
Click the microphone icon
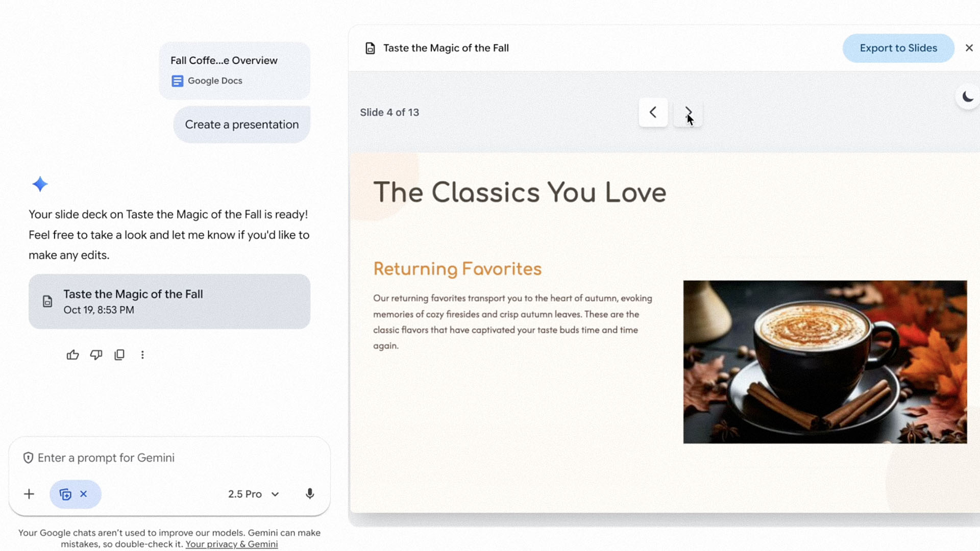pos(310,494)
